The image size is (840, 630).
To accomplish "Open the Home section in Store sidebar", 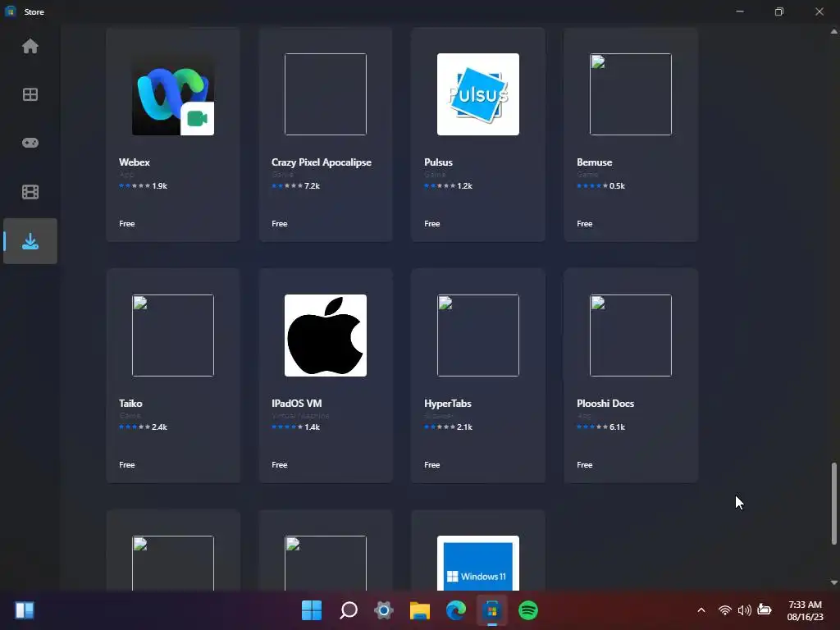I will [30, 47].
